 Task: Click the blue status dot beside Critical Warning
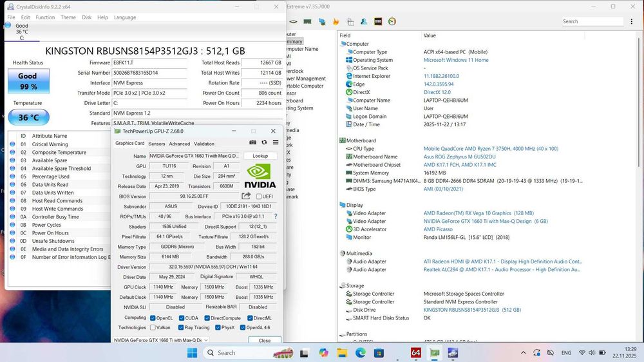click(12, 144)
